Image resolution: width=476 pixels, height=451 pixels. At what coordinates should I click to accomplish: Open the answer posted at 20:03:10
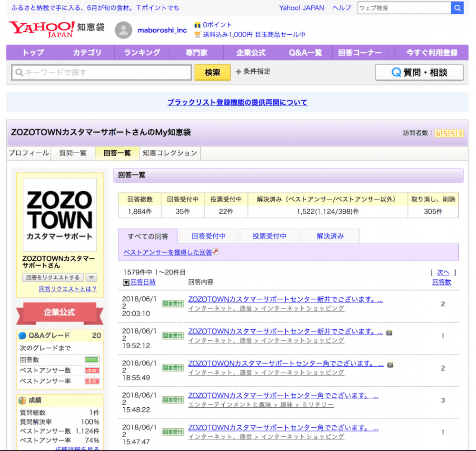click(285, 299)
